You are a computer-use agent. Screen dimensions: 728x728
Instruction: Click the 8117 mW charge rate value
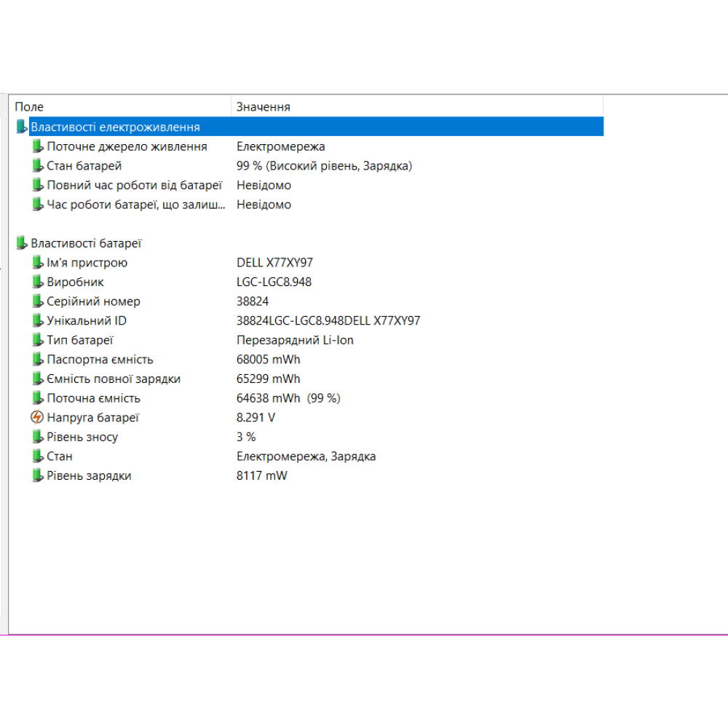[x=261, y=476]
